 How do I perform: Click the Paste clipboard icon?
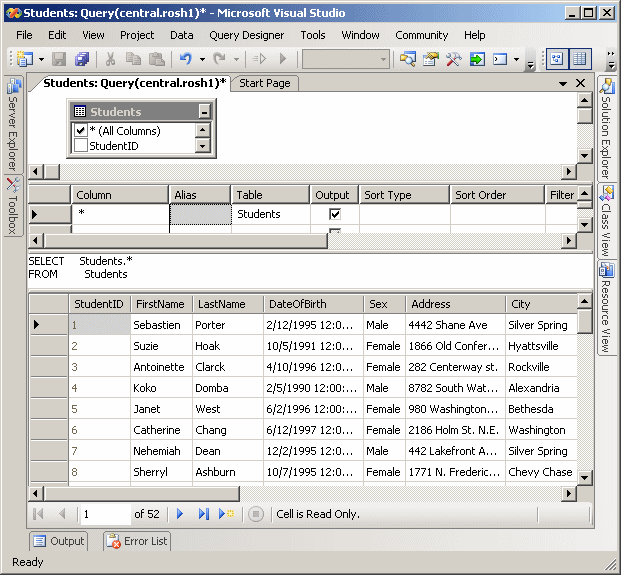pos(156,59)
